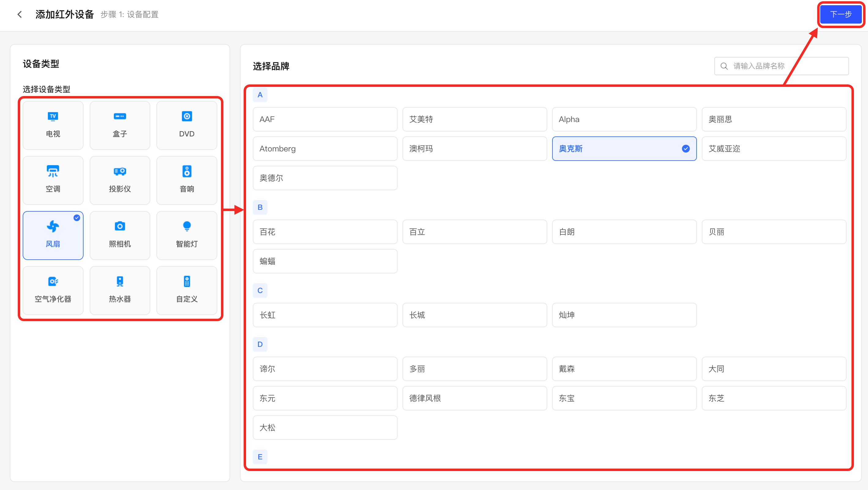The image size is (868, 490).
Task: Select the 音响 speaker device type
Action: pos(187,180)
